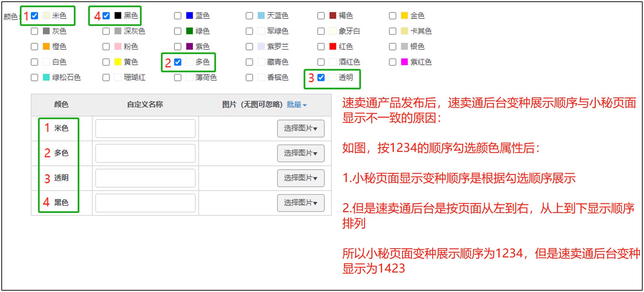Select the 金色 checkbox
Image resolution: width=644 pixels, height=292 pixels.
tap(393, 15)
